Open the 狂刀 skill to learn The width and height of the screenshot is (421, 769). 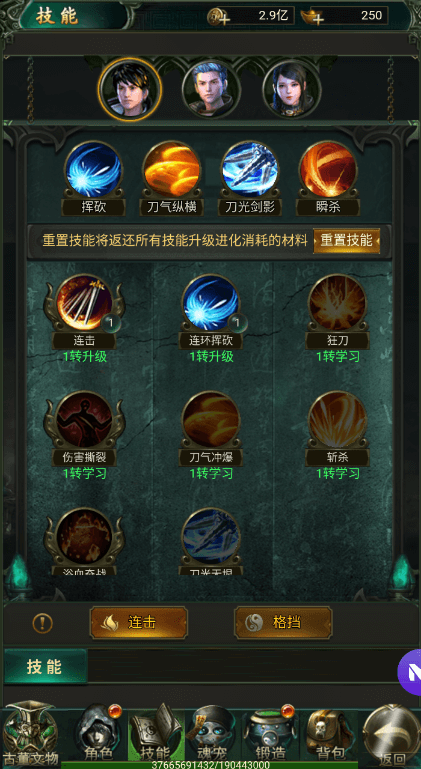pyautogui.click(x=337, y=303)
